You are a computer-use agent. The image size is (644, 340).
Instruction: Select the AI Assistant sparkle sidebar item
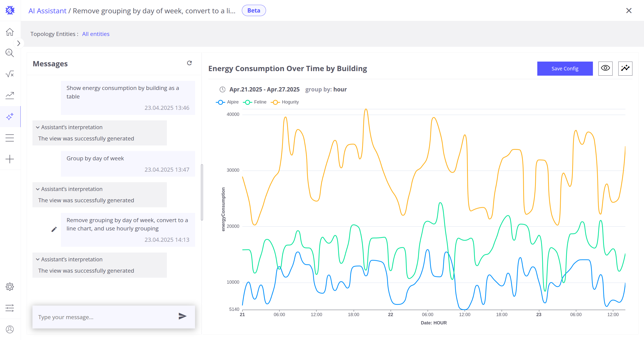click(10, 117)
